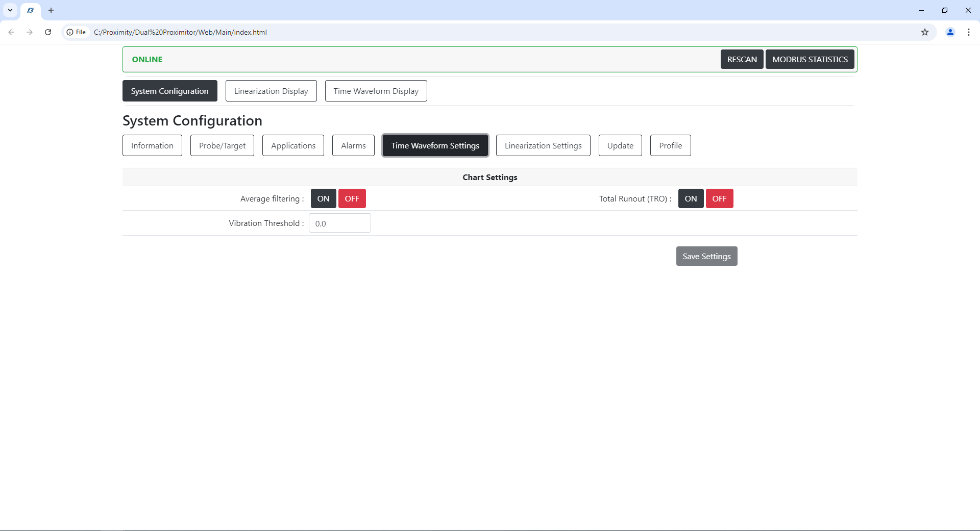Viewport: 980px width, 531px height.
Task: Click the RESCAN button
Action: tap(742, 59)
